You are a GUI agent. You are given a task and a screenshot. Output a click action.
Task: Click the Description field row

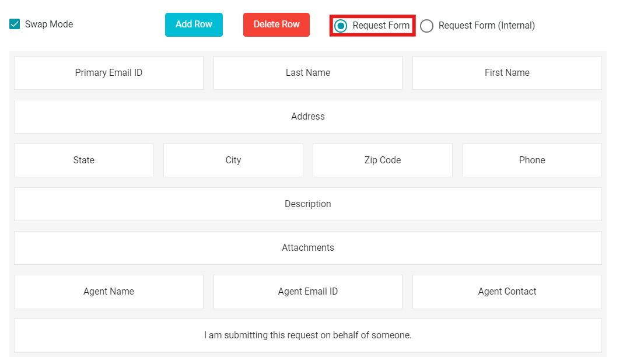pos(308,204)
